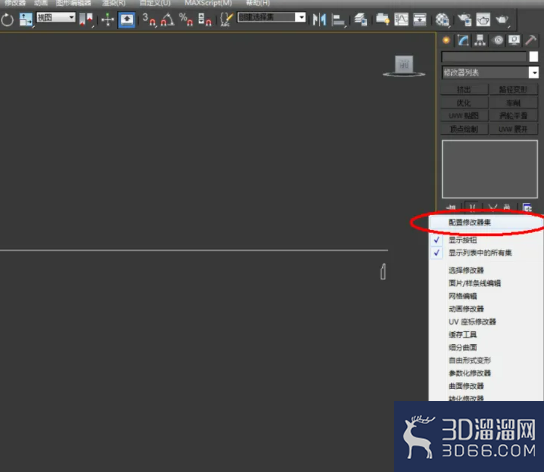
Task: Click the 路径变形 modifier button
Action: click(x=513, y=90)
